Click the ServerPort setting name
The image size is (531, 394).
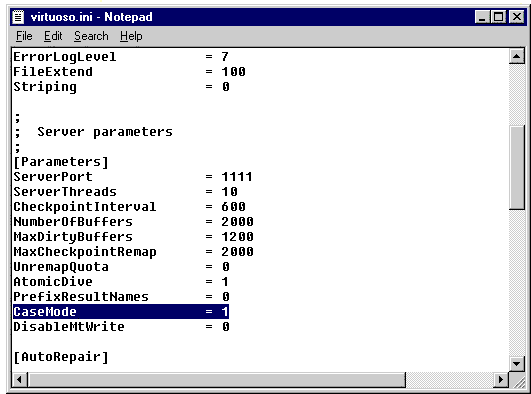click(53, 177)
